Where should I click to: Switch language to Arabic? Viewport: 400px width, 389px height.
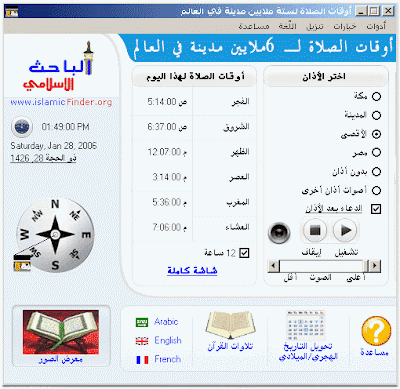click(x=166, y=322)
